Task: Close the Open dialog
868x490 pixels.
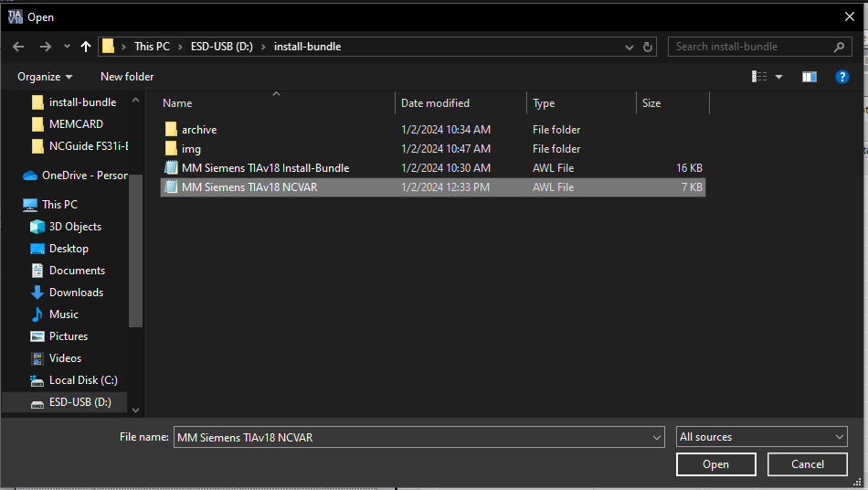Action: (850, 16)
